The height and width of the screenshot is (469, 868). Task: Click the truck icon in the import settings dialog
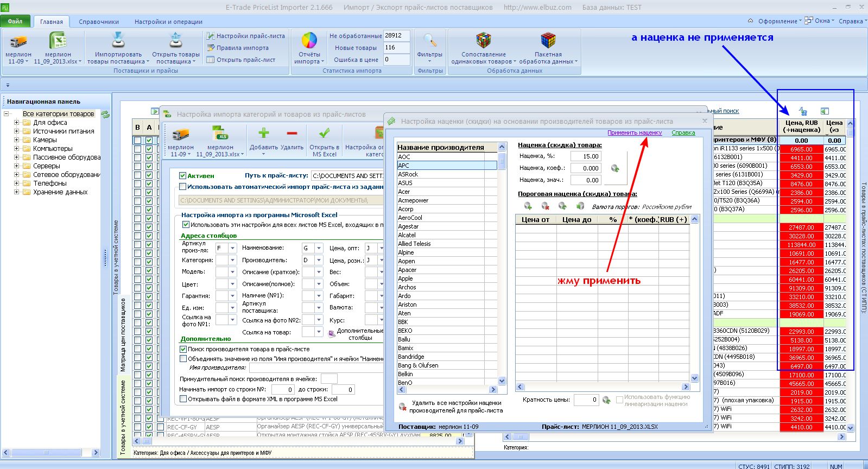(181, 134)
